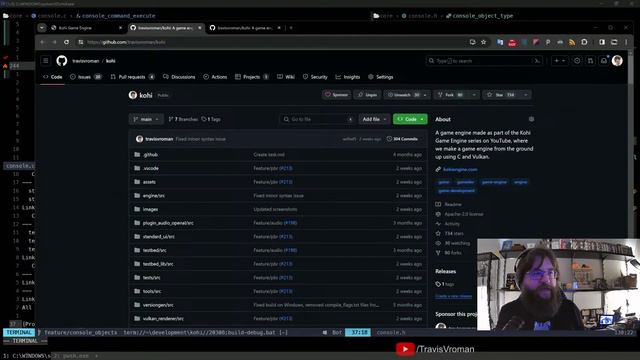Open the green Code dropdown button
Viewport: 640px width, 360px height.
410,119
